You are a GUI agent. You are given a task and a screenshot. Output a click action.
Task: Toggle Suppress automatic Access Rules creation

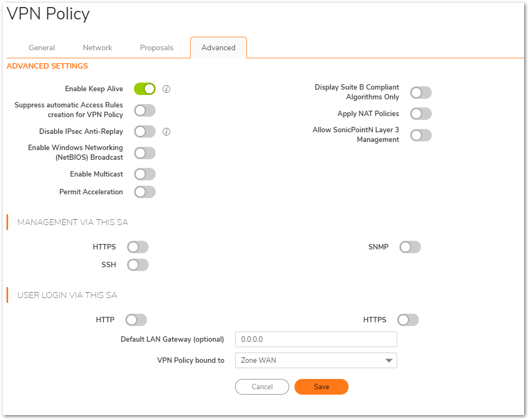(x=145, y=110)
